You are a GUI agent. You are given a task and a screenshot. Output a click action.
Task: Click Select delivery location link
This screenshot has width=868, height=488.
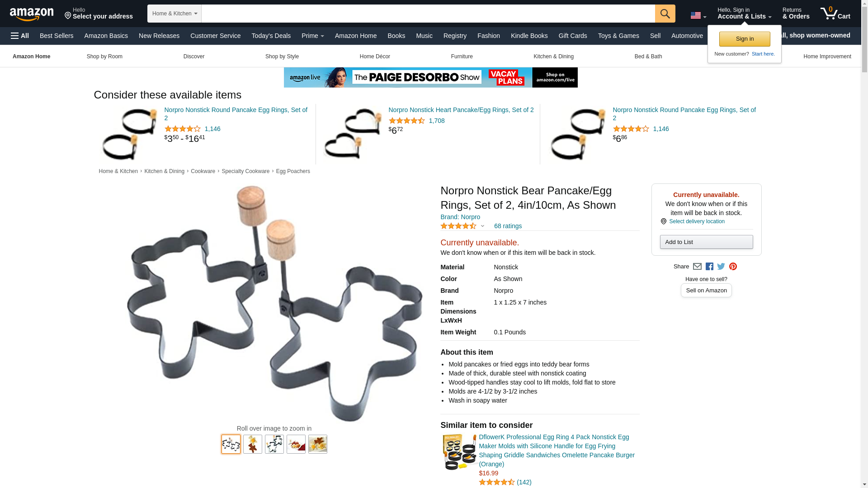(x=697, y=221)
